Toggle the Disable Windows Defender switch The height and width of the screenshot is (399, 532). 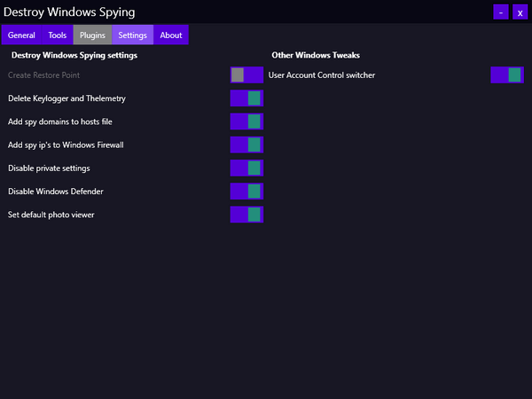tap(246, 192)
